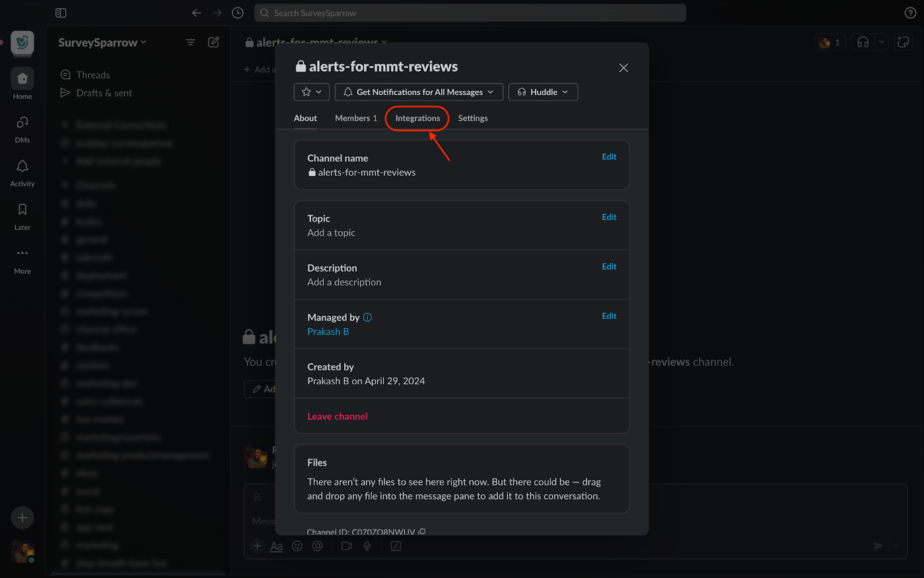The width and height of the screenshot is (924, 578).
Task: Expand the notifications preference dropdown
Action: point(419,92)
